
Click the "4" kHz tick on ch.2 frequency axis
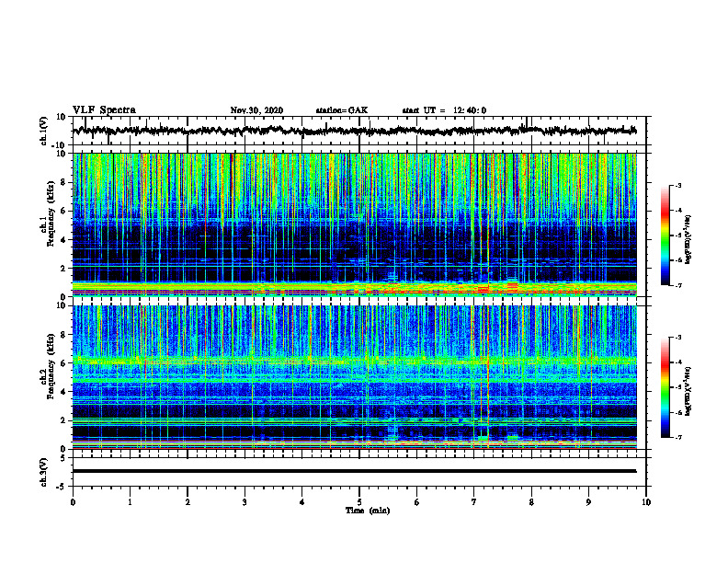[x=63, y=392]
